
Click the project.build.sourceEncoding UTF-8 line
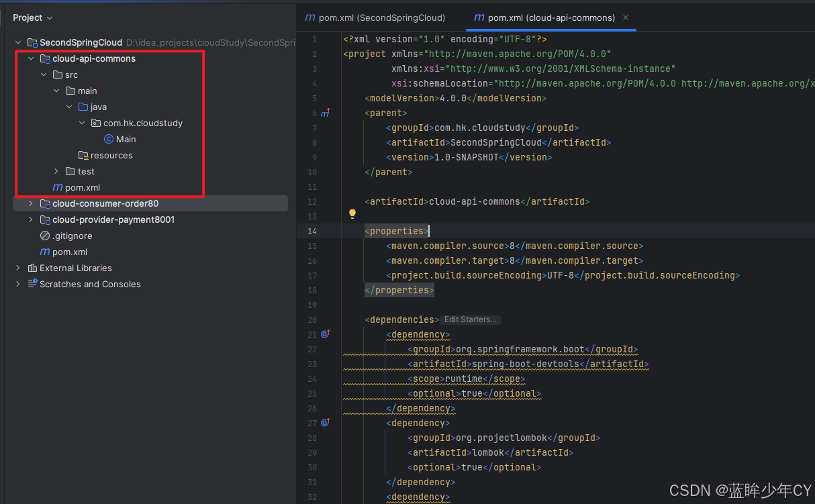click(563, 275)
